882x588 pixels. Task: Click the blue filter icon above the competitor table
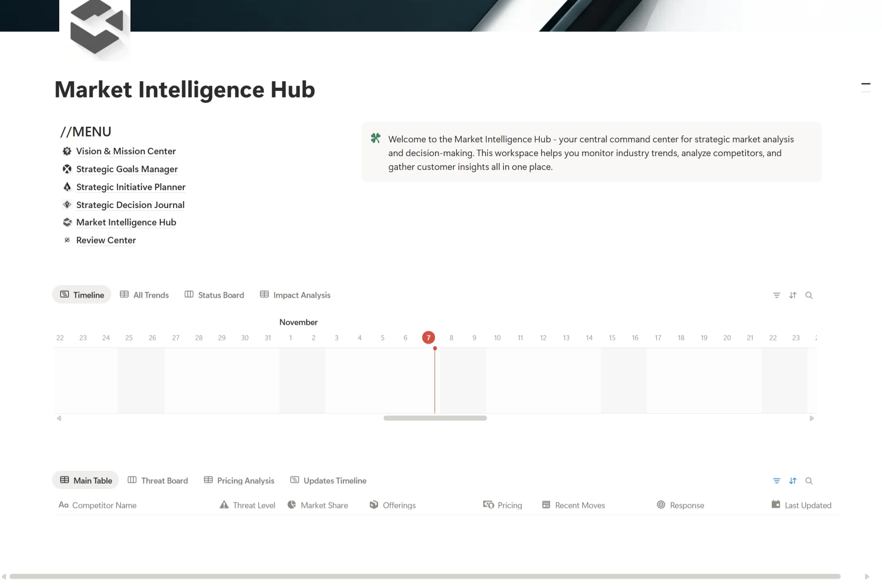click(x=776, y=481)
